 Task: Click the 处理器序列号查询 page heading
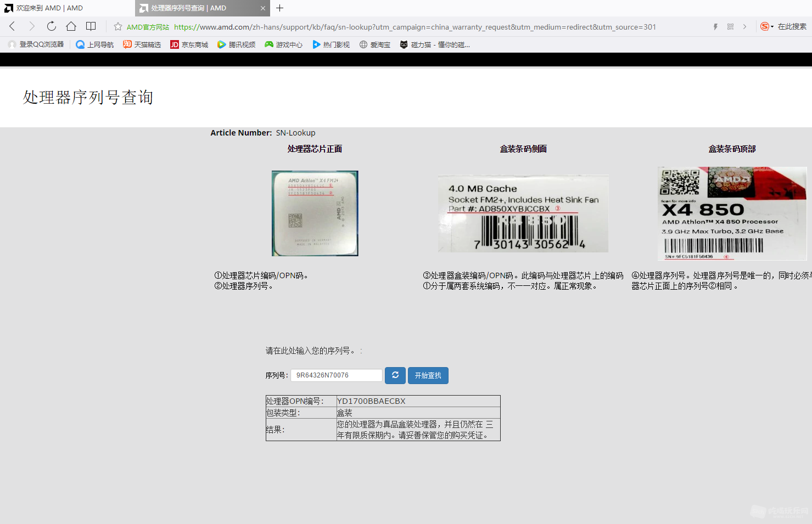[88, 97]
